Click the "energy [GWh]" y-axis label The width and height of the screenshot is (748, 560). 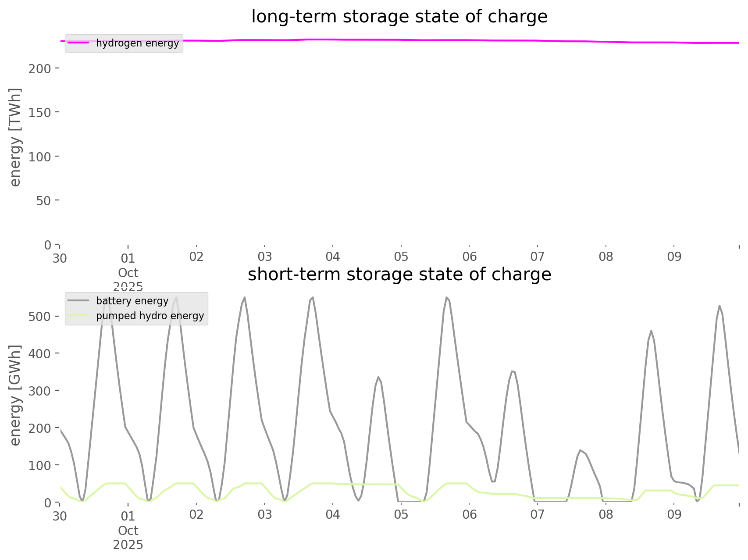[x=15, y=395]
